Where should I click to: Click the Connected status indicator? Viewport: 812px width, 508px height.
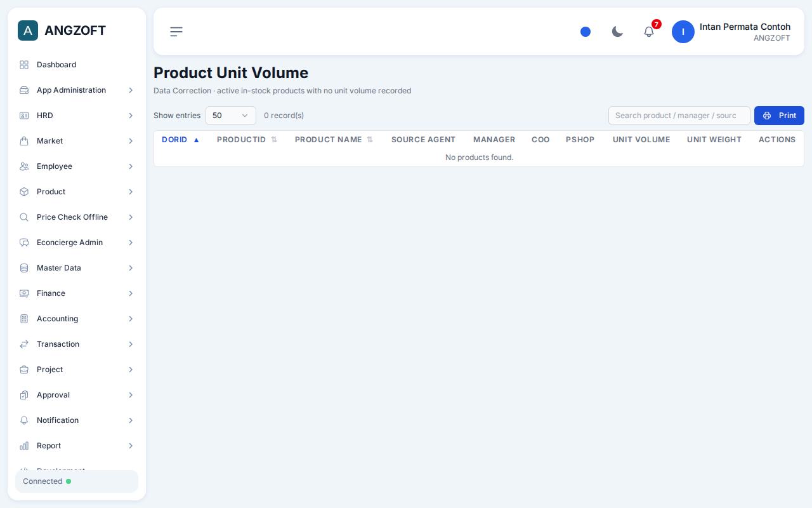[77, 481]
